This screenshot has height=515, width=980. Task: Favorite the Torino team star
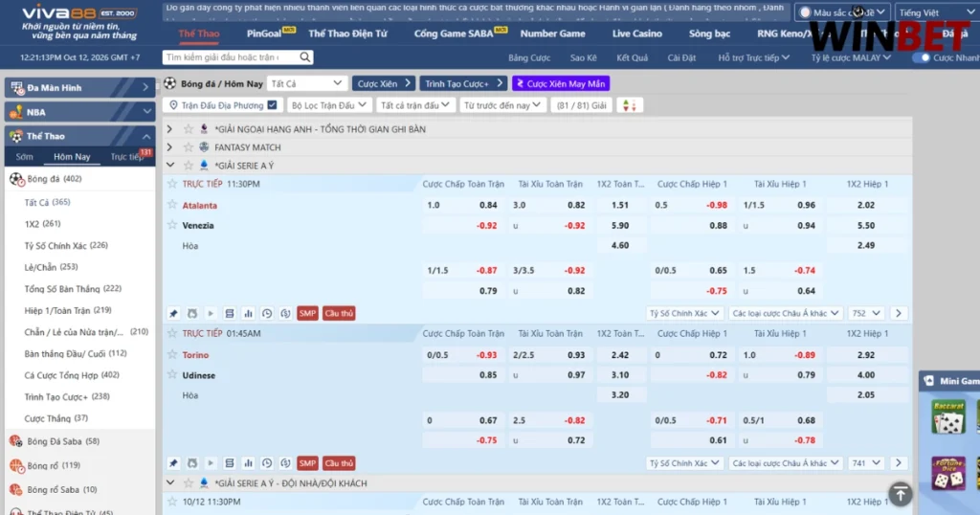tap(172, 354)
